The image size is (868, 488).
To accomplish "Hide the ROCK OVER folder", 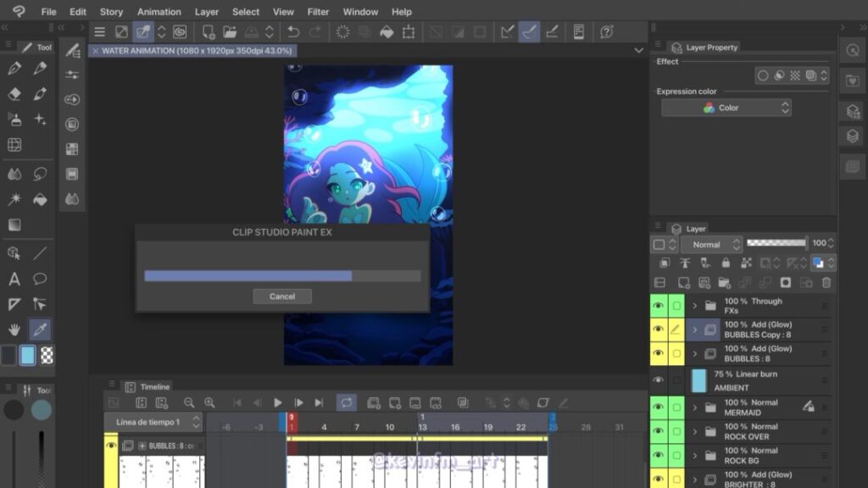I will [x=658, y=431].
